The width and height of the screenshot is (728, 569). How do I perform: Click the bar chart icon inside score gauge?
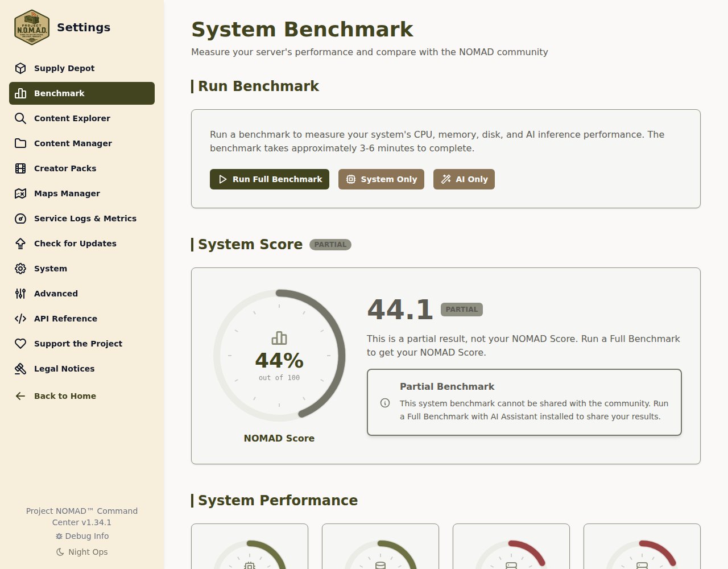click(x=279, y=338)
